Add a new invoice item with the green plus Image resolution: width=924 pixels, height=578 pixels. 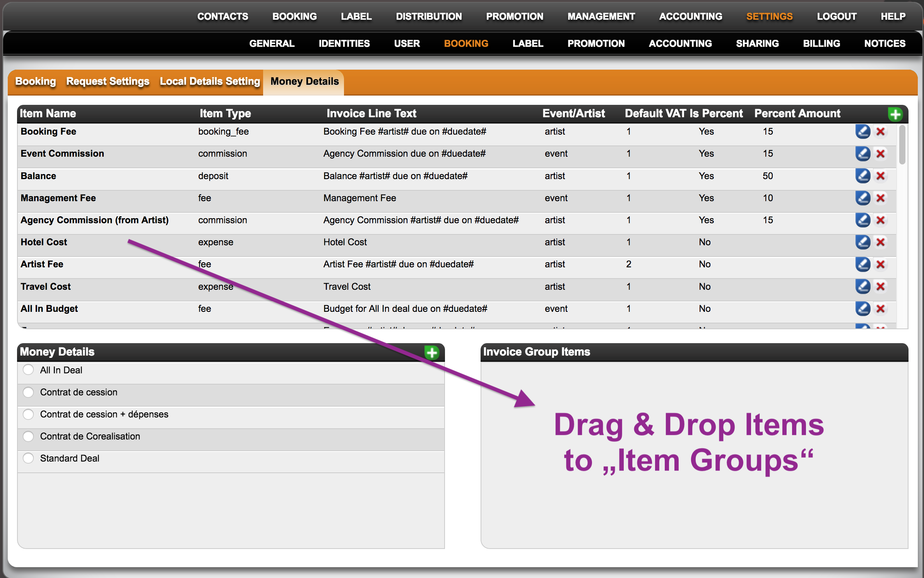point(895,114)
